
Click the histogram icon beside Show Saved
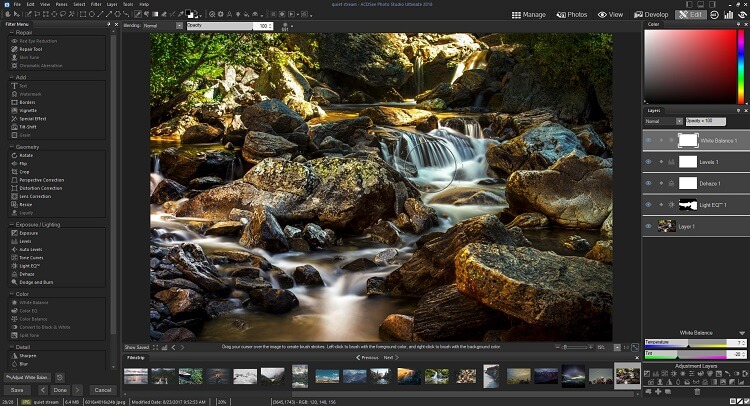164,347
